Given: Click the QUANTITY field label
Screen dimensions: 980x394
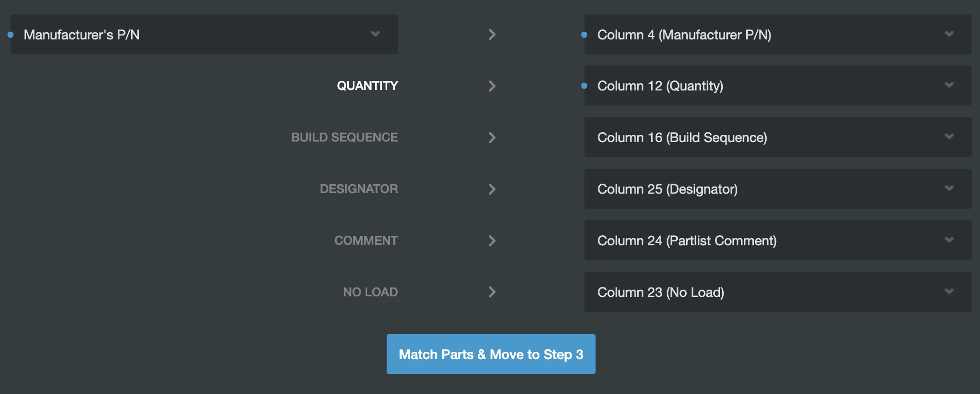Looking at the screenshot, I should [x=367, y=86].
